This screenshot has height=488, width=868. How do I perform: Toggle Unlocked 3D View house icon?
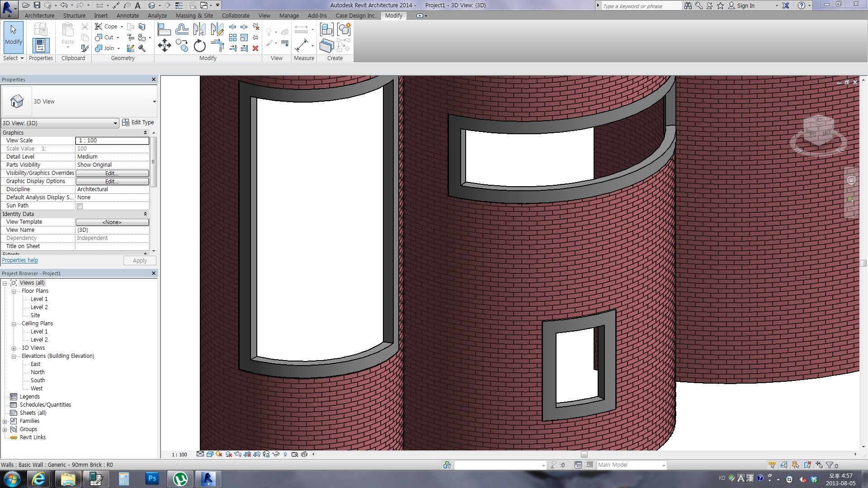click(266, 455)
